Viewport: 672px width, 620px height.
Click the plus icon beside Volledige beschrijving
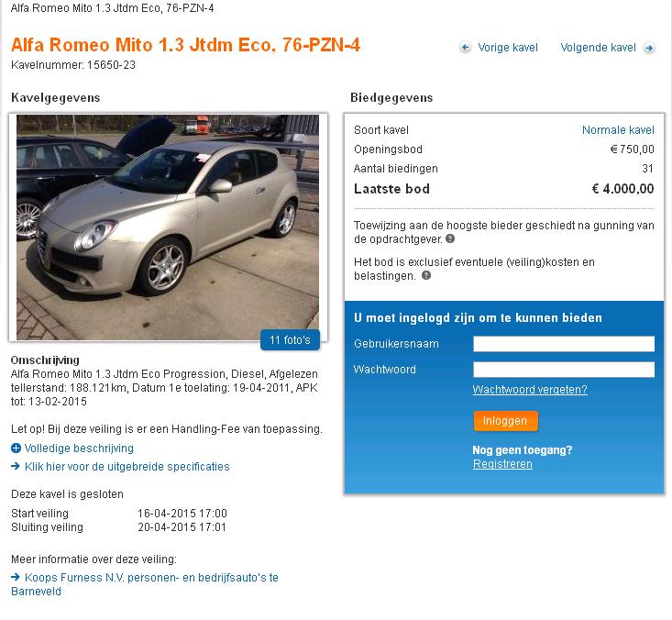point(16,448)
